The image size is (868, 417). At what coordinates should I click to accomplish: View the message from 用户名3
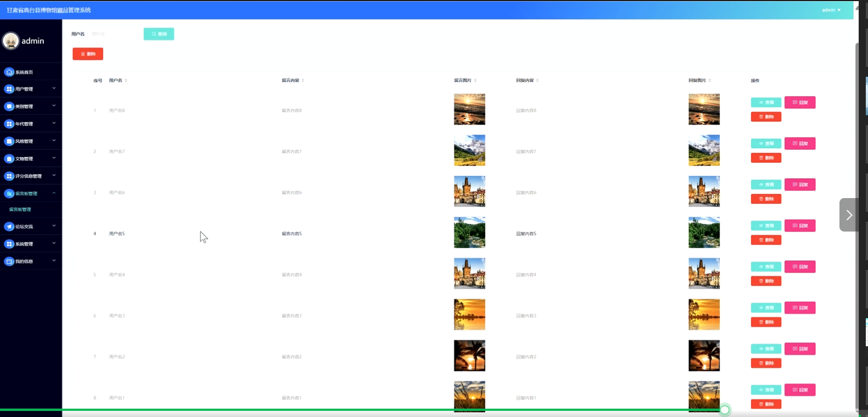click(x=766, y=308)
